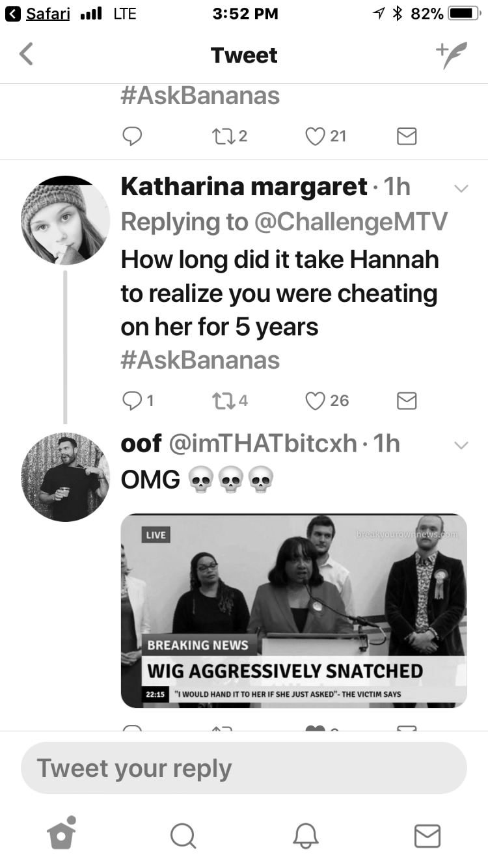Tap the back arrow in Tweet header
Viewport: 488px width, 868px height.
[x=26, y=55]
